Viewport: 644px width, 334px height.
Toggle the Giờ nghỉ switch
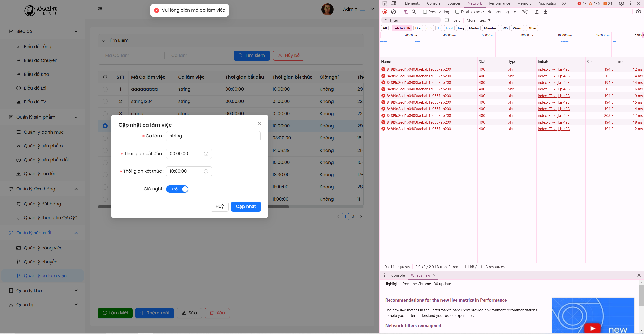(x=177, y=189)
